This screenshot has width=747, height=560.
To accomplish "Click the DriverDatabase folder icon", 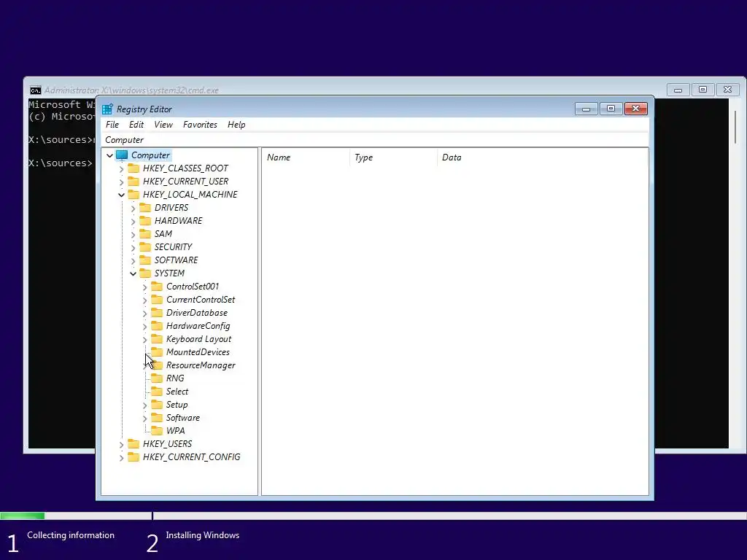I will click(157, 312).
